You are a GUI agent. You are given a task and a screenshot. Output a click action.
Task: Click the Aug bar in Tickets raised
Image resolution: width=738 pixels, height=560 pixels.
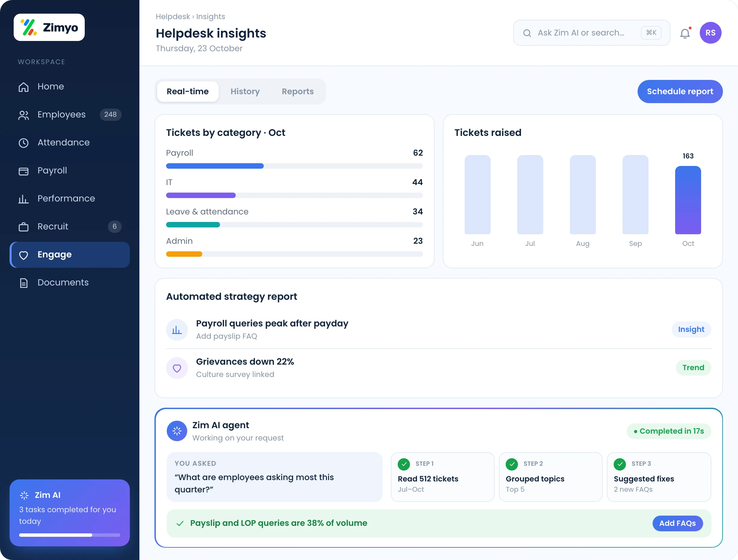click(583, 195)
